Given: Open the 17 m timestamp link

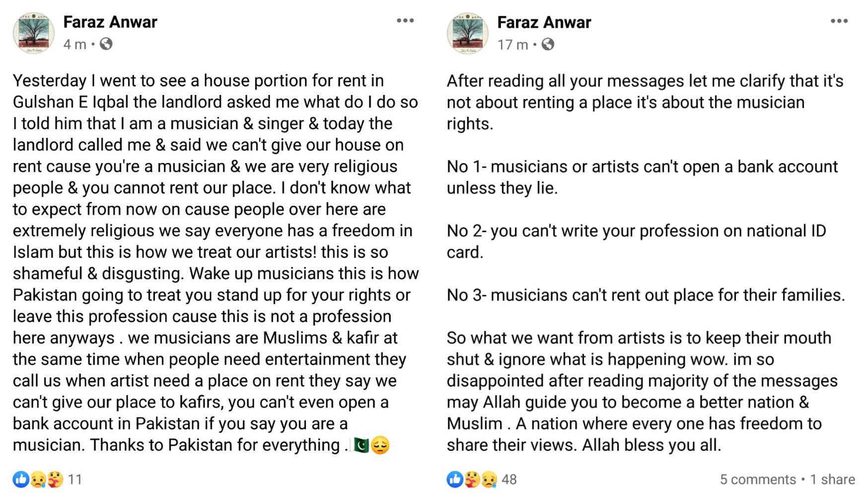Looking at the screenshot, I should click(513, 45).
